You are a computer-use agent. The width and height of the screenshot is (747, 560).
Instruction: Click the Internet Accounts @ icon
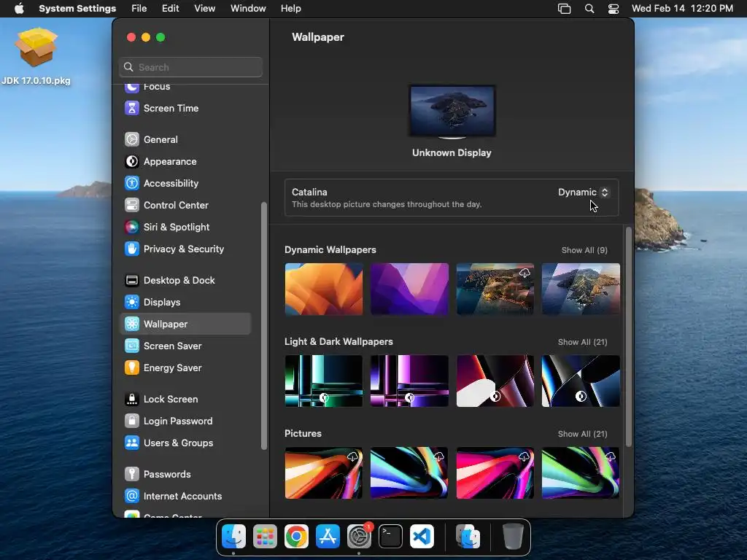tap(132, 497)
